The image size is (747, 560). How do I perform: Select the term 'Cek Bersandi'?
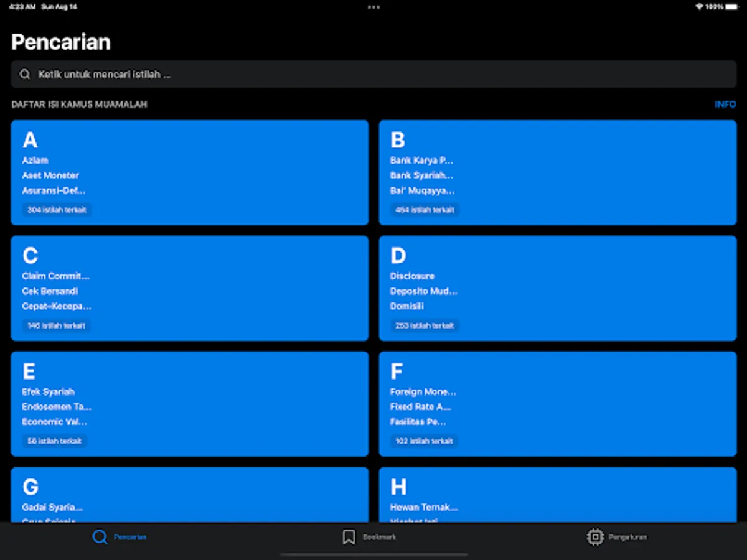(x=50, y=291)
